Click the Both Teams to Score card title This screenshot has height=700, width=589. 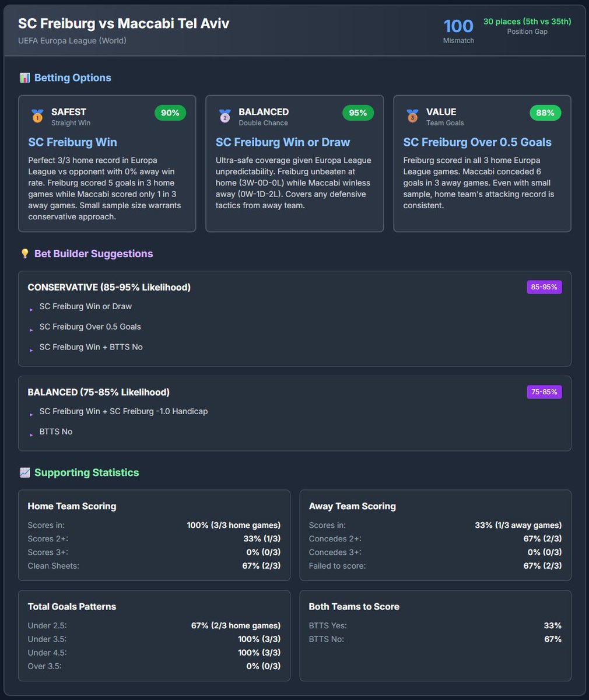(x=354, y=607)
